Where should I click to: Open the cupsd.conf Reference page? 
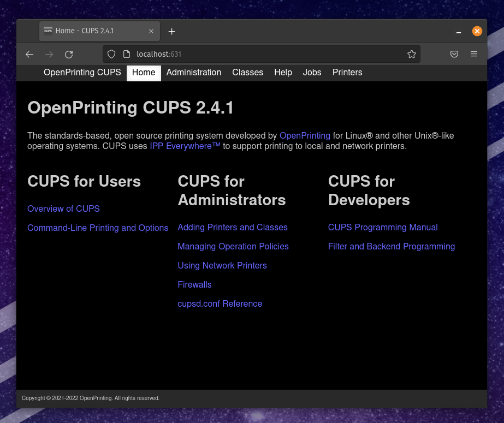click(220, 303)
